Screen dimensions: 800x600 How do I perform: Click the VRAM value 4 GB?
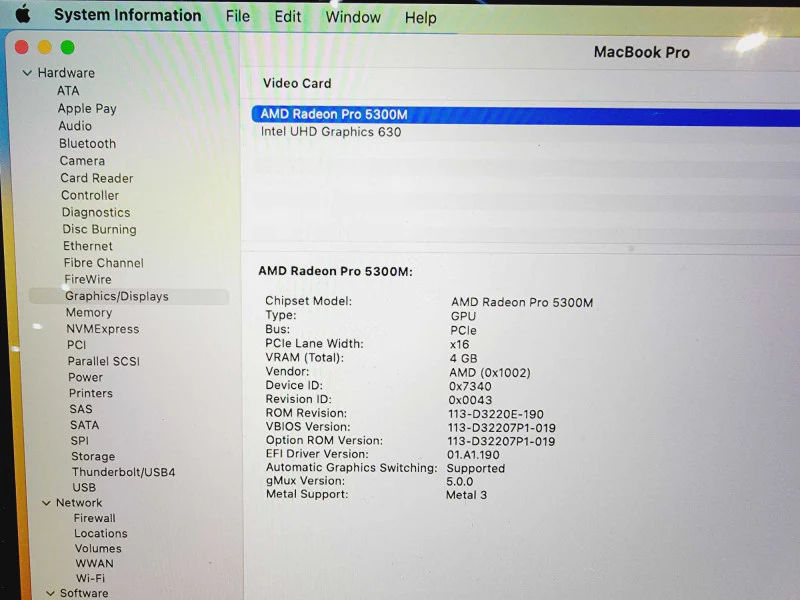(x=463, y=359)
